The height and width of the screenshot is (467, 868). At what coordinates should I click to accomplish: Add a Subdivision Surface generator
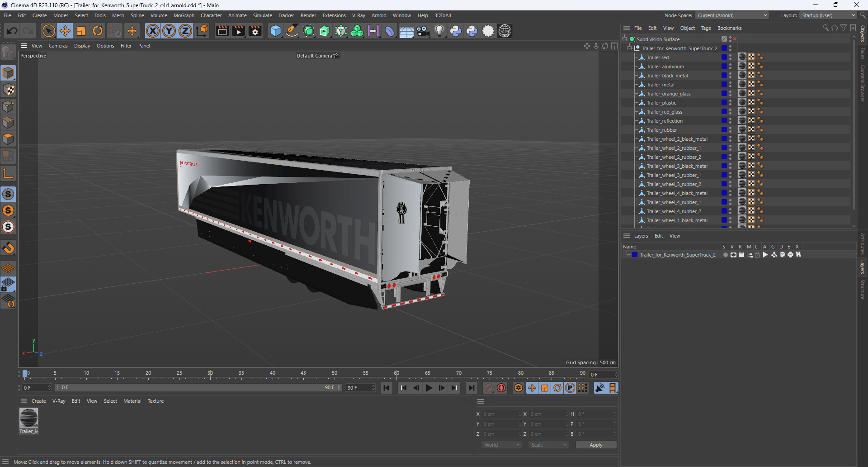pyautogui.click(x=308, y=31)
